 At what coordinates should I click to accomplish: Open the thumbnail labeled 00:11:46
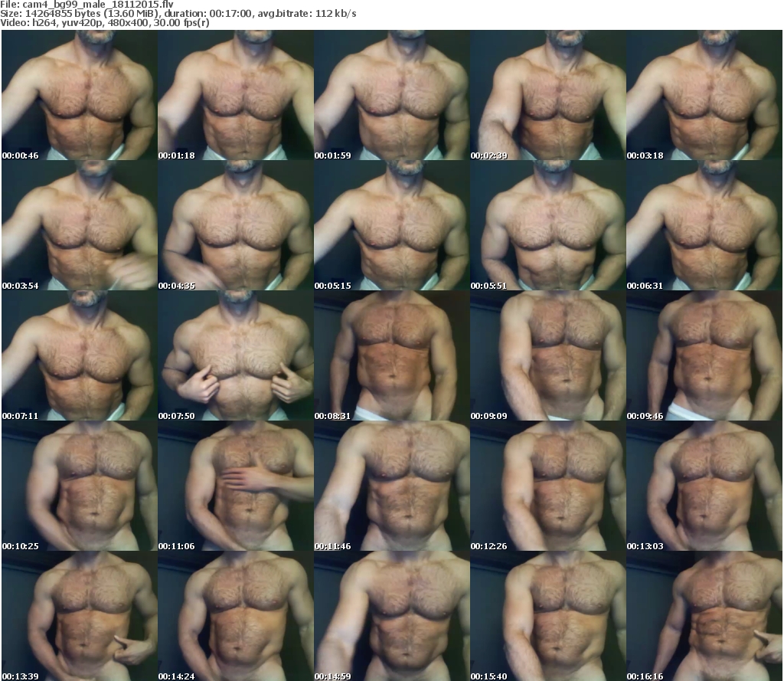coord(391,486)
